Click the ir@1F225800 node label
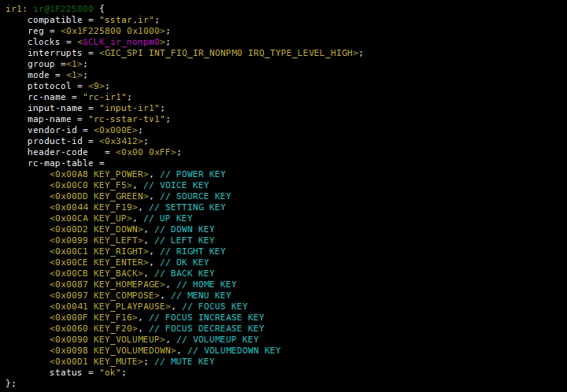 coord(63,9)
